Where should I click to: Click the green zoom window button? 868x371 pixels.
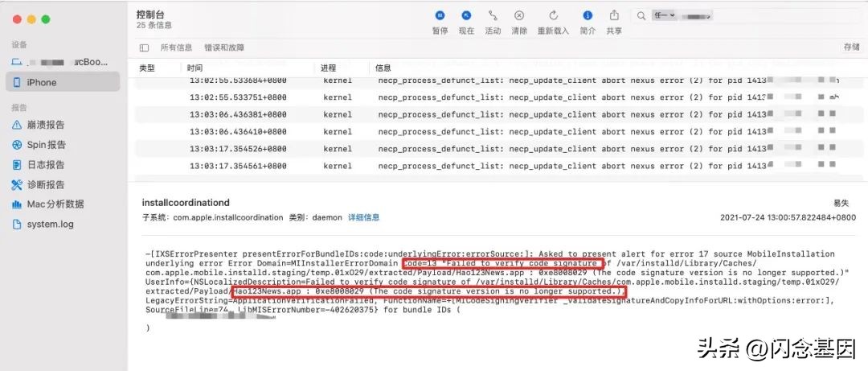pos(46,19)
